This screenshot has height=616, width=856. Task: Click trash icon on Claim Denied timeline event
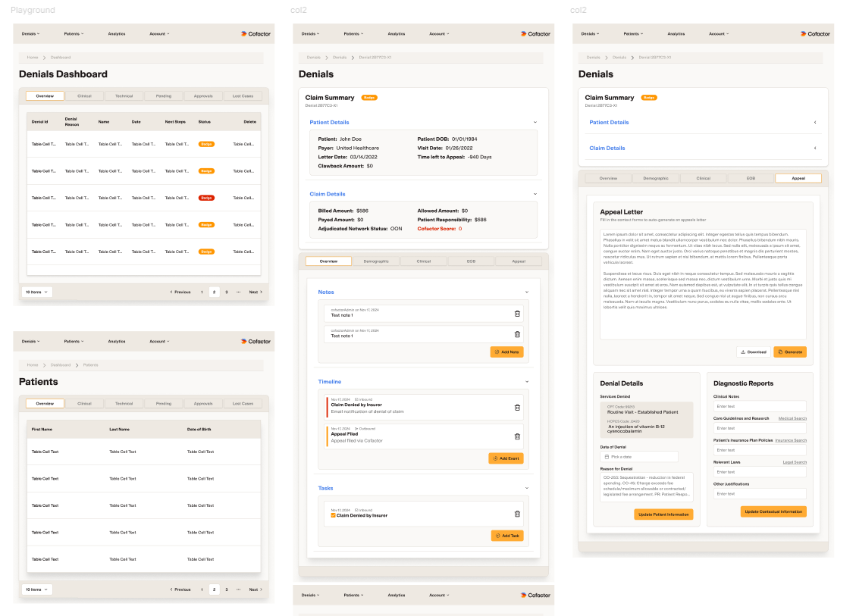pos(517,408)
